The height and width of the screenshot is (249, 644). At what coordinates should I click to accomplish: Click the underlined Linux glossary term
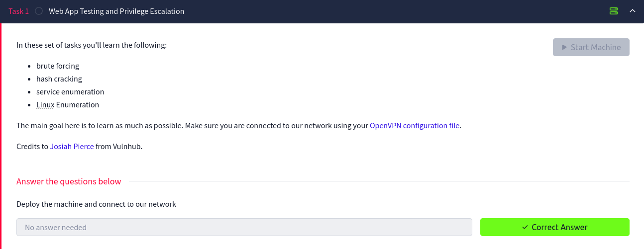[x=45, y=105]
